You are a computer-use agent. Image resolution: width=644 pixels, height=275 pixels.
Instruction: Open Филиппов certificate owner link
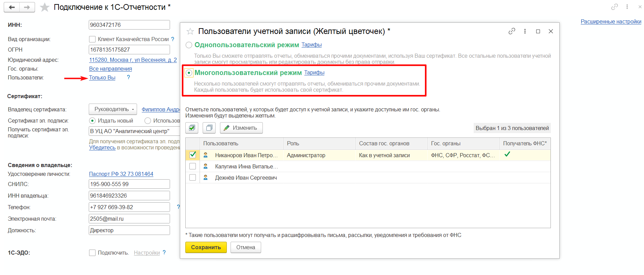(161, 110)
